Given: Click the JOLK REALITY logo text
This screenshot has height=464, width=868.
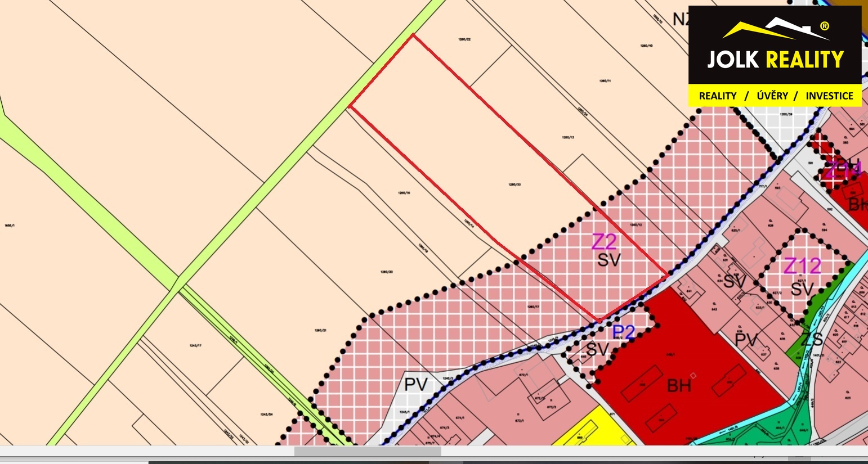Looking at the screenshot, I should 775,60.
